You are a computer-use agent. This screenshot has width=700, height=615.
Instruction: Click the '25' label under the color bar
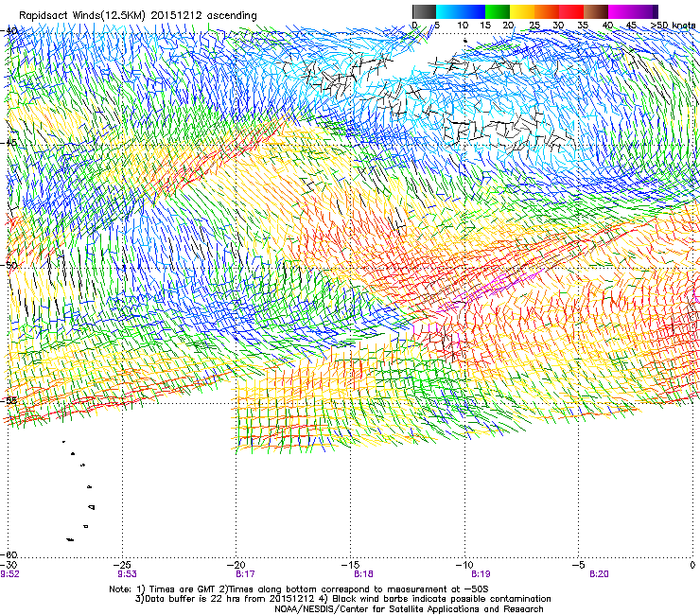point(534,25)
